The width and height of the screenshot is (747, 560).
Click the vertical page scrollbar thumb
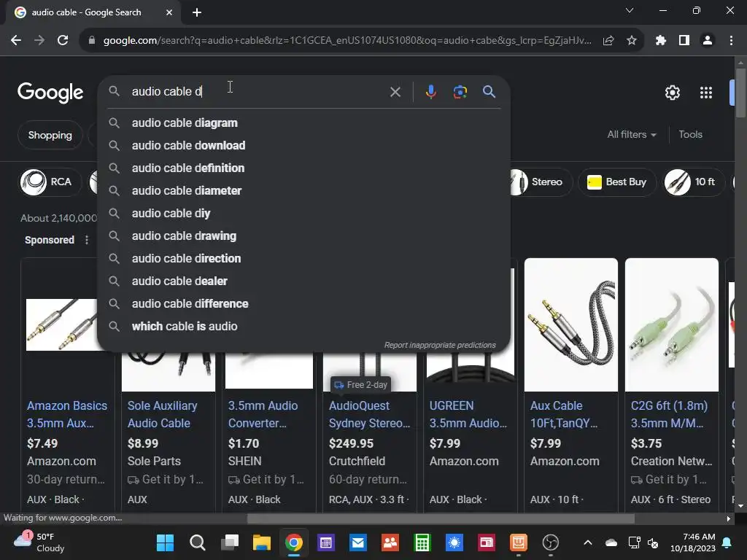point(740,93)
